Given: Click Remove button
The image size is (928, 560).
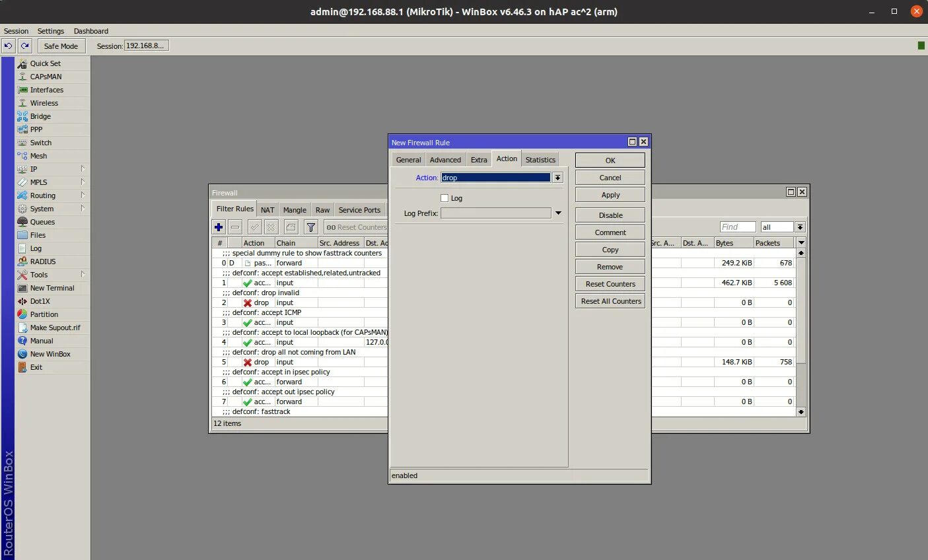Looking at the screenshot, I should [x=610, y=267].
